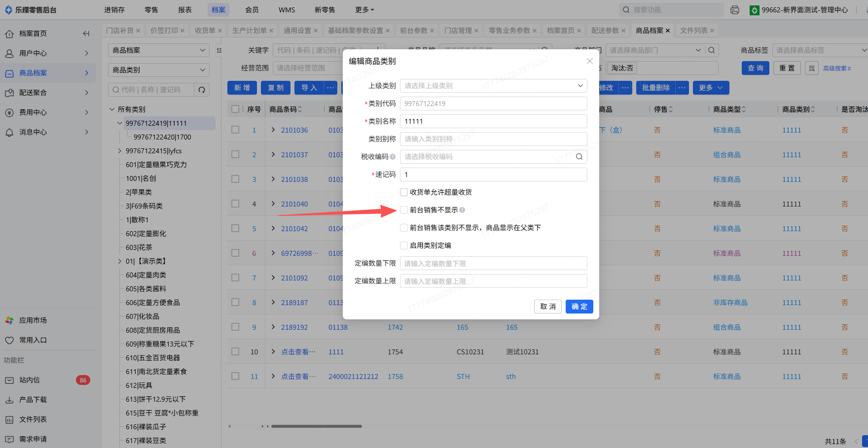Enable 收货单允许超量收货 checkbox
Screen dimensions: 868x448
point(404,192)
